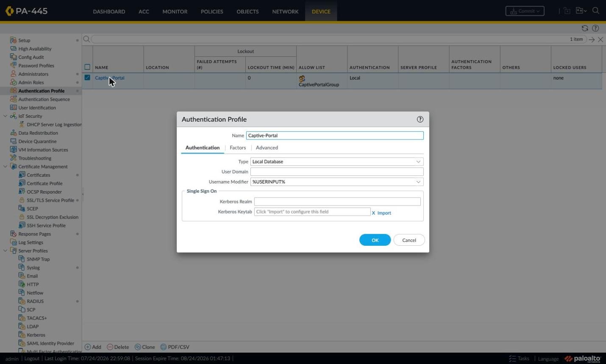Click the Password Profiles icon
606x364 pixels.
[x=13, y=66]
